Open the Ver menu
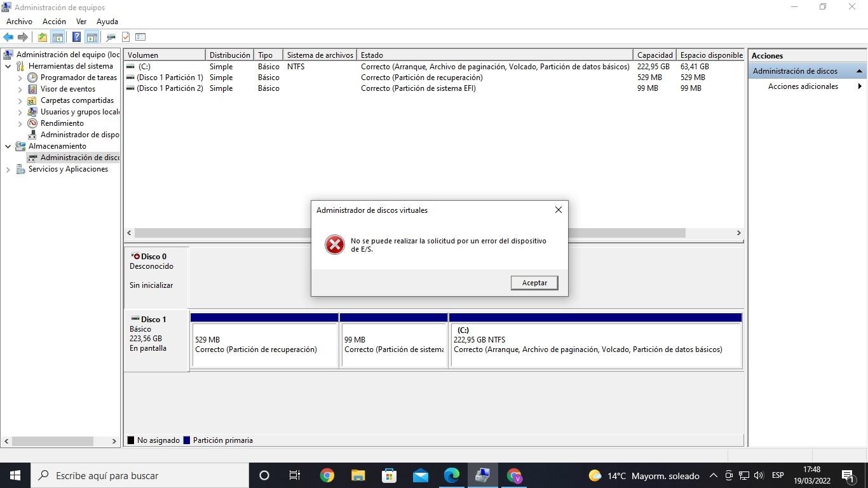The height and width of the screenshot is (488, 868). coord(81,21)
